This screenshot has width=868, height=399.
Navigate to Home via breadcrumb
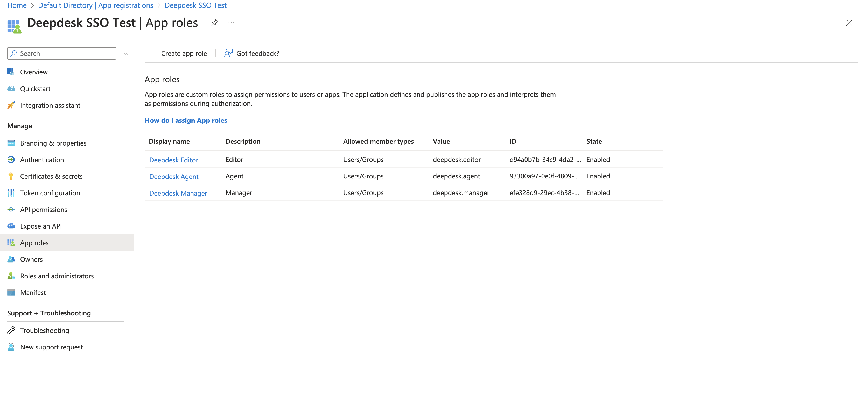click(17, 5)
